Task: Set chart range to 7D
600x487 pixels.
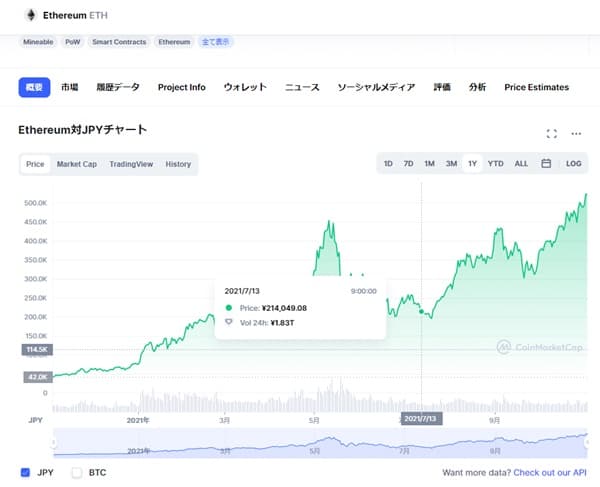Action: tap(408, 164)
